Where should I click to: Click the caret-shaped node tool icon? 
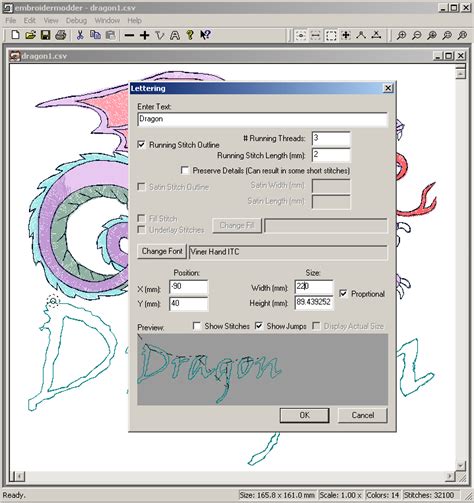[x=361, y=35]
